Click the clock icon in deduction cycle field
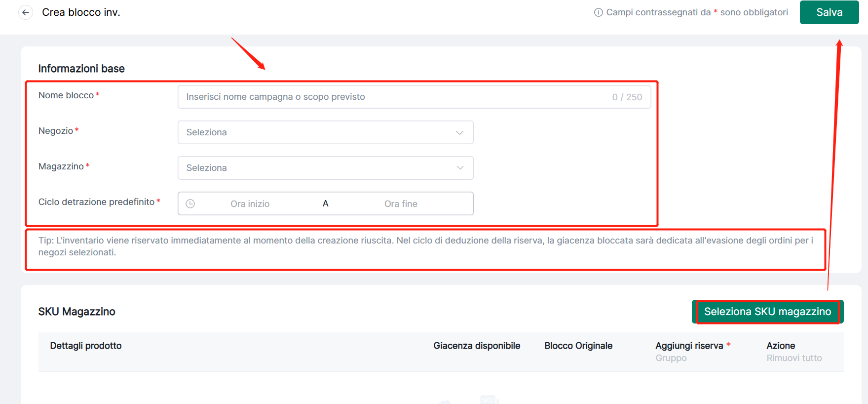Image resolution: width=868 pixels, height=404 pixels. click(x=190, y=203)
